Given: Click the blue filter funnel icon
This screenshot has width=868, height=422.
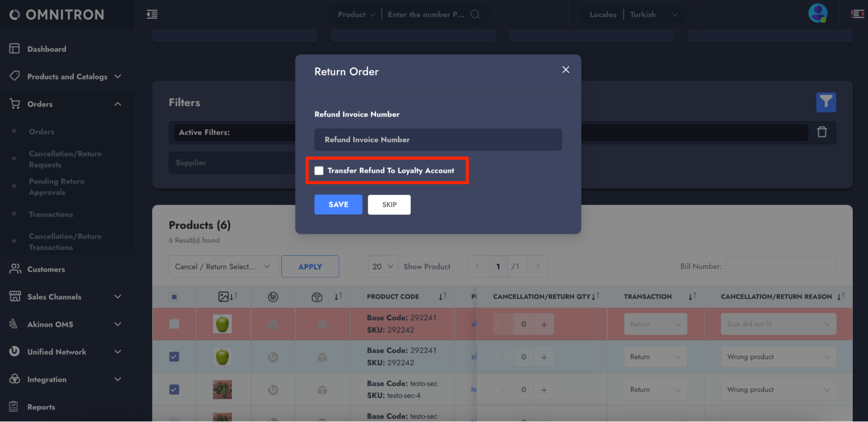Looking at the screenshot, I should pos(825,103).
